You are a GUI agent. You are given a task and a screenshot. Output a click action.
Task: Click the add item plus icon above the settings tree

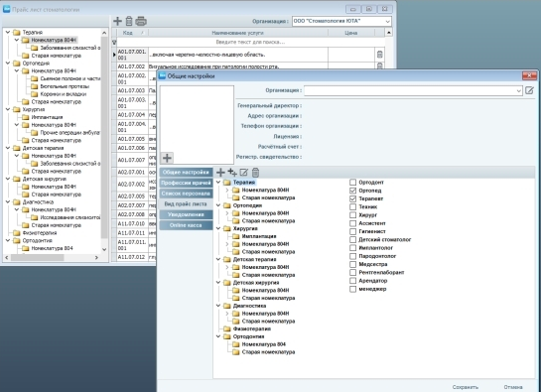[x=220, y=173]
